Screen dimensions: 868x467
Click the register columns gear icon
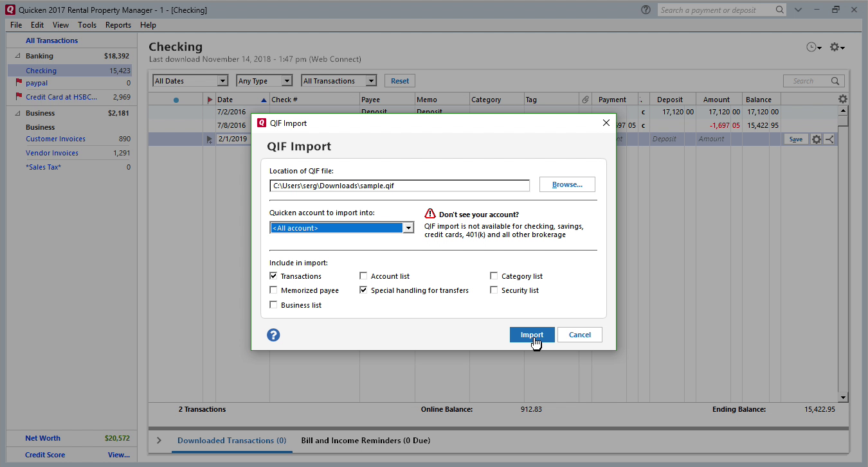click(x=843, y=99)
